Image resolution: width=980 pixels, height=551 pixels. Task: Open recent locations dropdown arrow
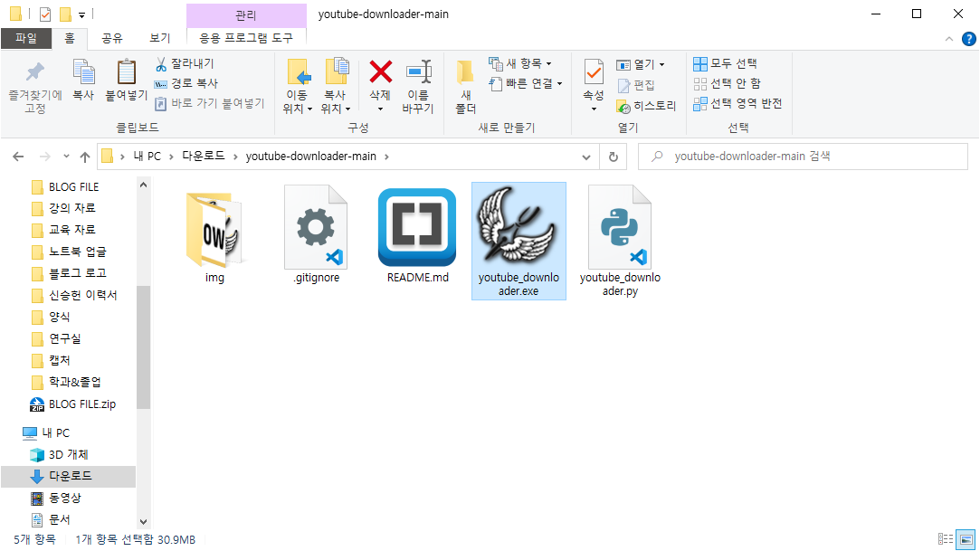(x=66, y=157)
